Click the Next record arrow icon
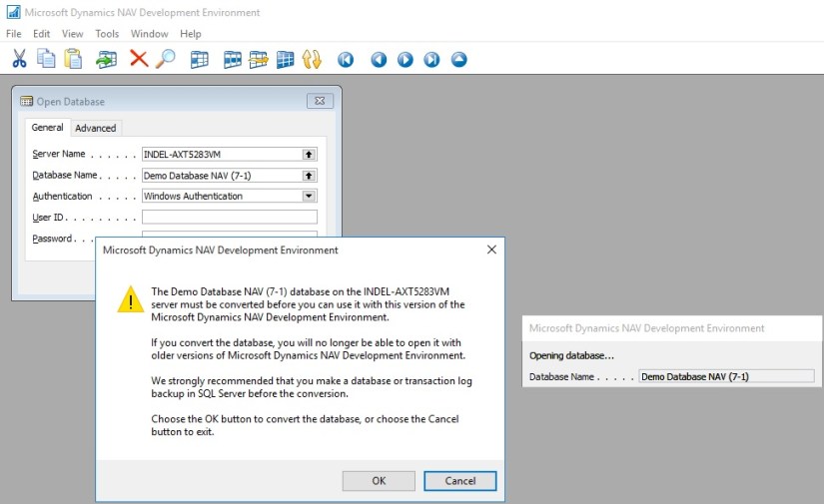Screen dimensions: 824x504 click(x=406, y=59)
